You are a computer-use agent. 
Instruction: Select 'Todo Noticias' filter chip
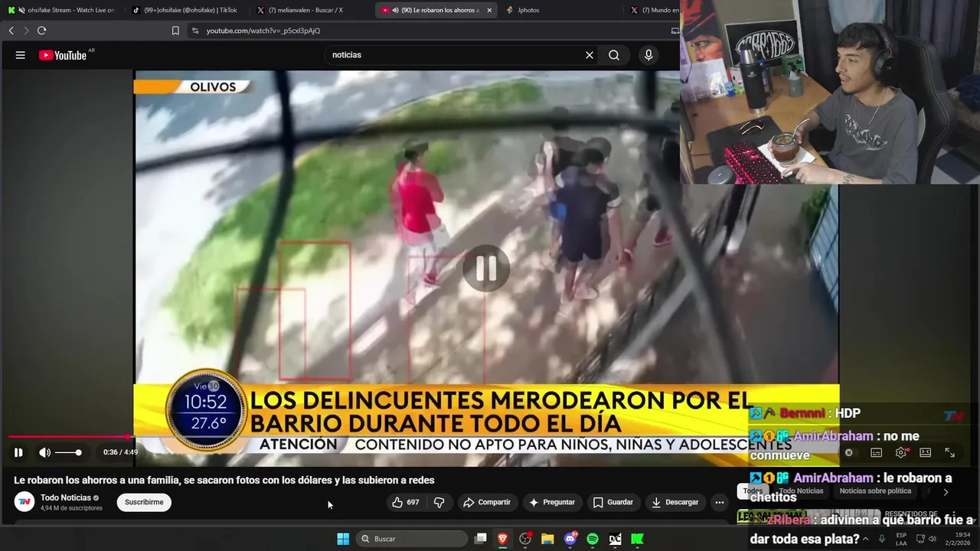801,491
